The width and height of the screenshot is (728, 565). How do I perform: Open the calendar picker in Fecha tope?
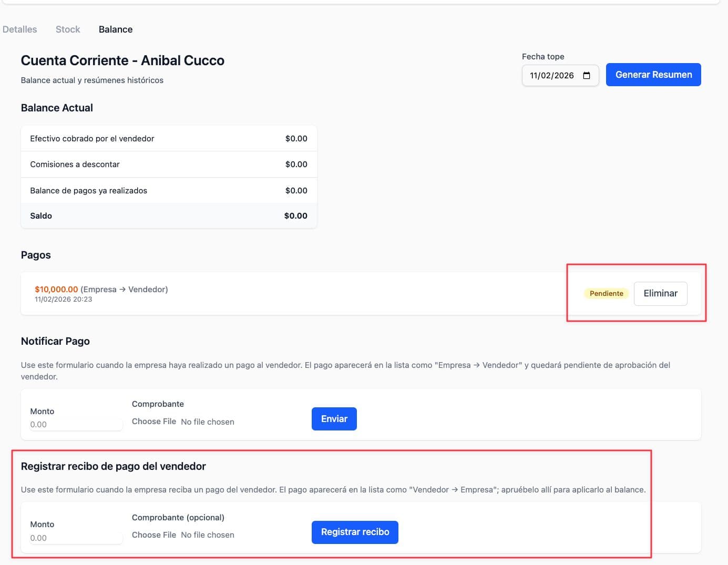pos(587,76)
